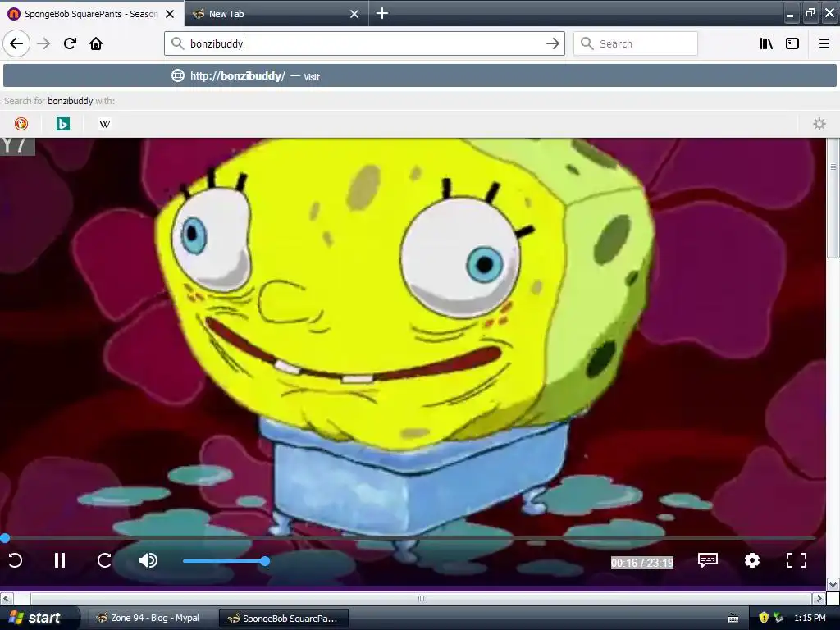This screenshot has height=630, width=840.
Task: Open the hamburger application menu
Action: pos(824,43)
